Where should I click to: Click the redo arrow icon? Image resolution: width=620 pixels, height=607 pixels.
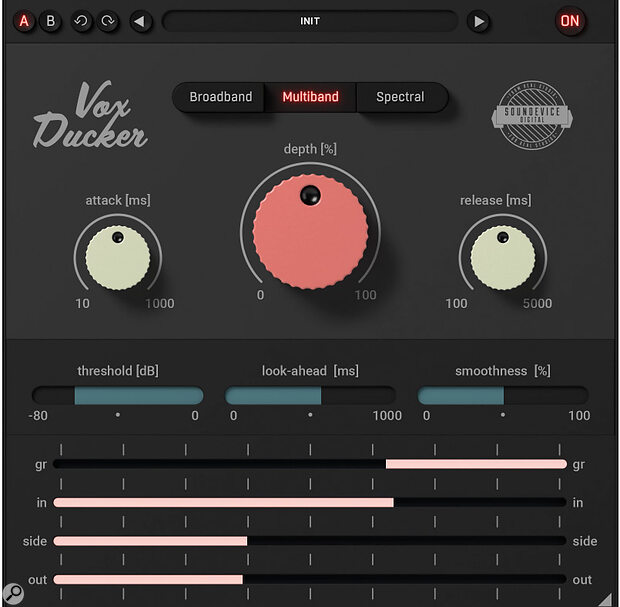(108, 21)
